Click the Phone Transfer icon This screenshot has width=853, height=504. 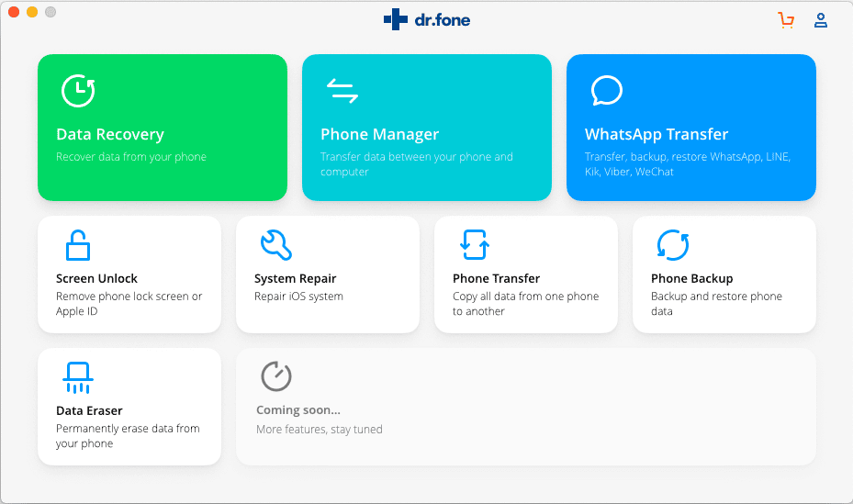pos(475,245)
